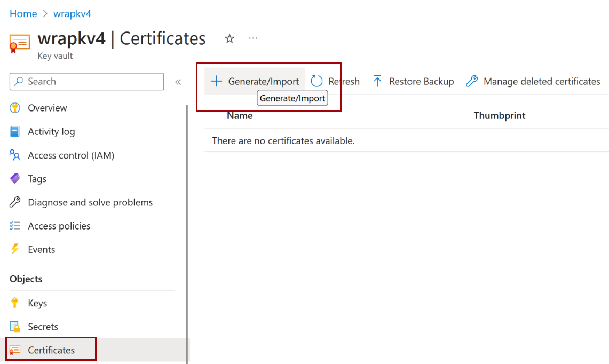Click the Generate/Import button

tap(255, 81)
